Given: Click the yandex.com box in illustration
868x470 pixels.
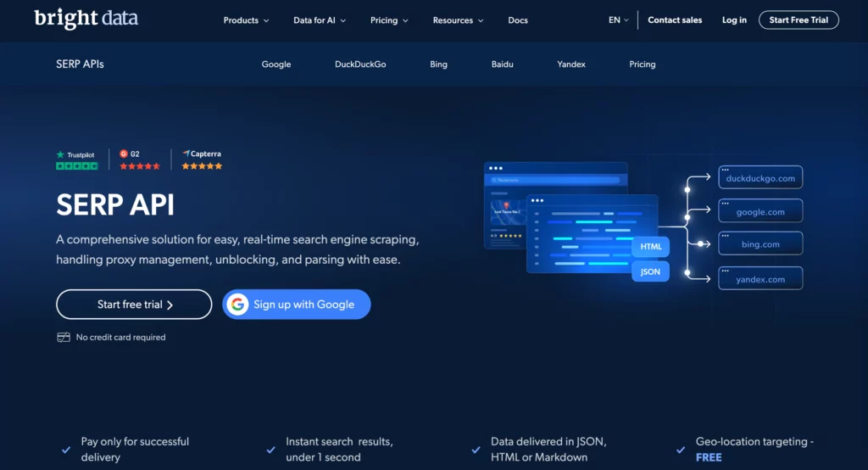Looking at the screenshot, I should [760, 278].
